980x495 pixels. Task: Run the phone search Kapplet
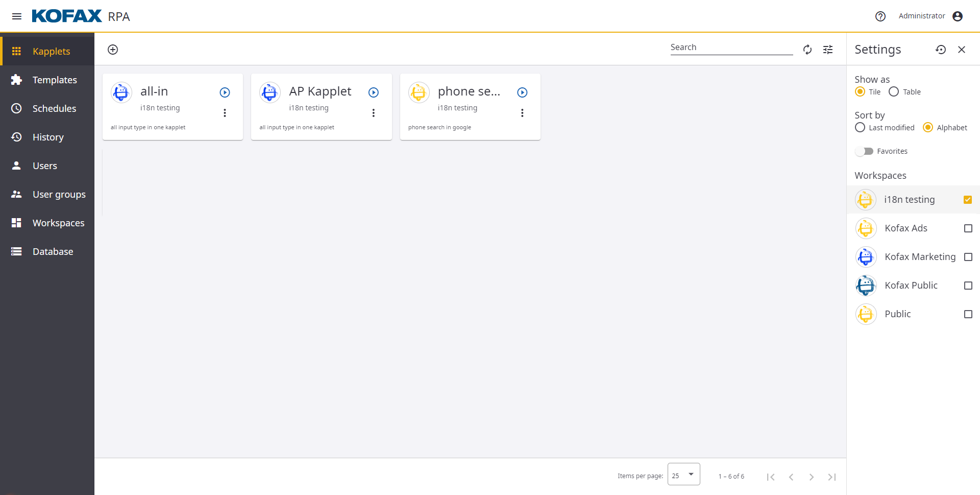coord(522,92)
